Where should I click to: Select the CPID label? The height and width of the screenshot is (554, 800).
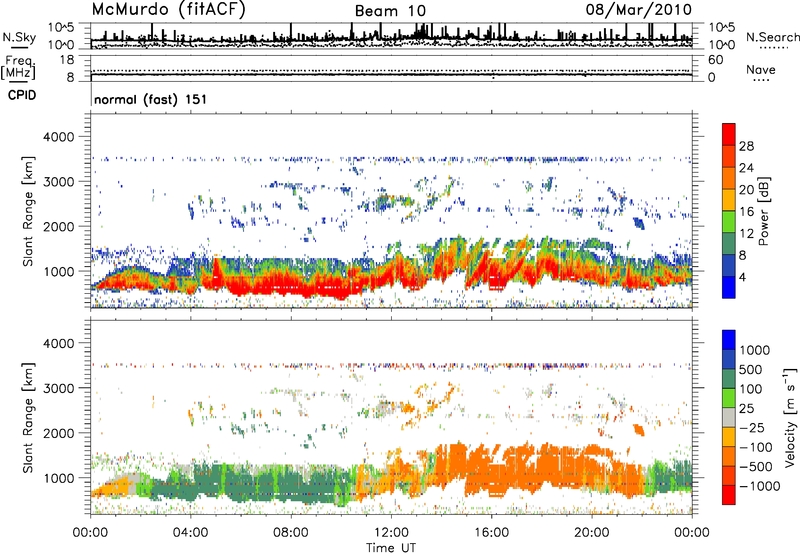[22, 95]
